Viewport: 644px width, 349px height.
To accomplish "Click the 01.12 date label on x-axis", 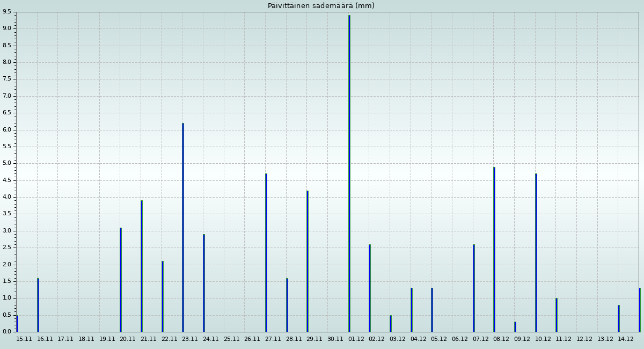I will click(356, 339).
